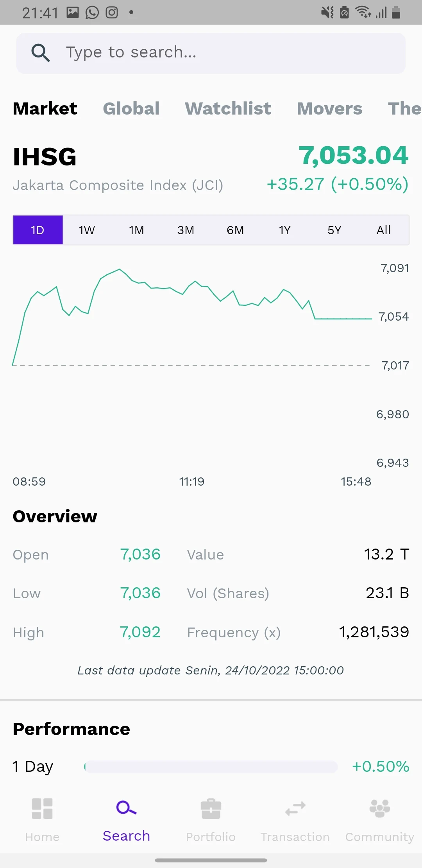
Task: Tap the IHSG index title
Action: tap(45, 157)
